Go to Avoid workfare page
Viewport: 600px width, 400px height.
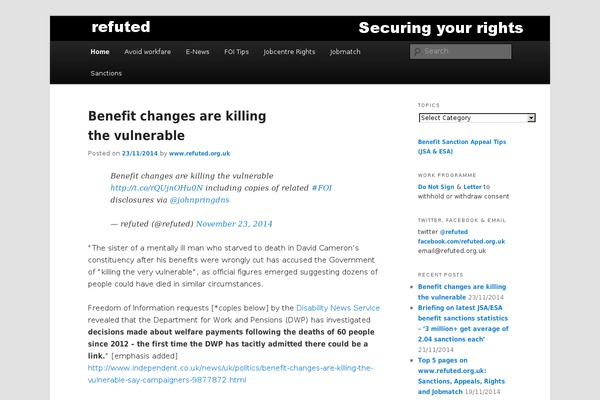(x=148, y=51)
